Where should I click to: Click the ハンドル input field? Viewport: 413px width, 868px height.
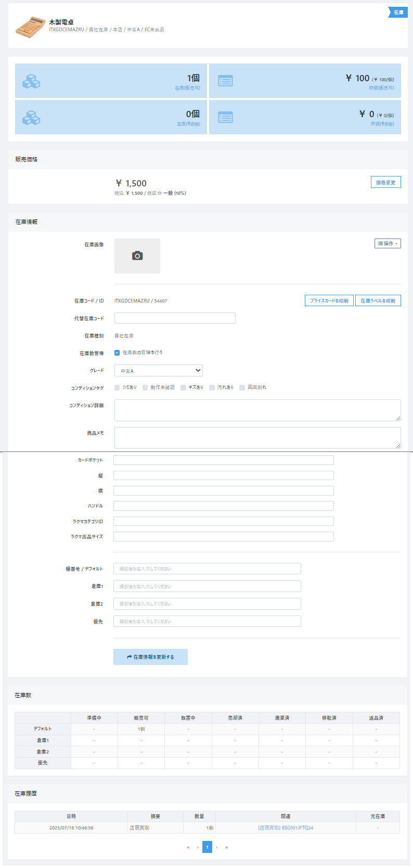point(224,506)
